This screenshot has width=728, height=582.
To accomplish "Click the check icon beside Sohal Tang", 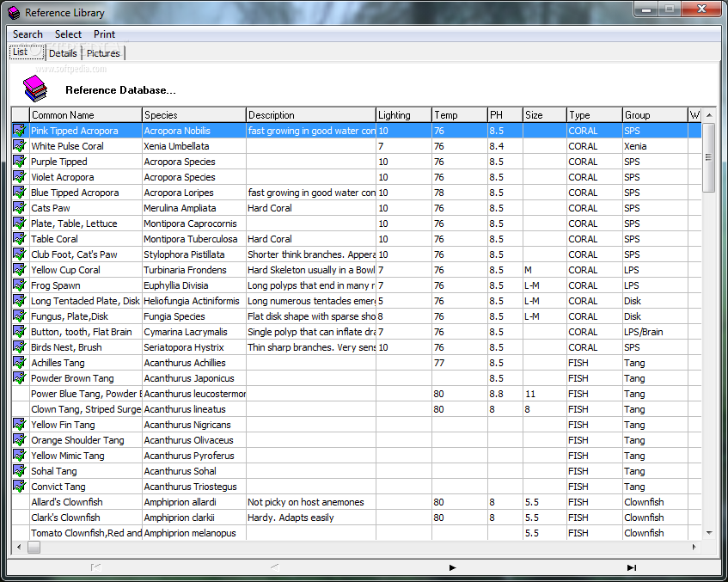I will click(20, 471).
